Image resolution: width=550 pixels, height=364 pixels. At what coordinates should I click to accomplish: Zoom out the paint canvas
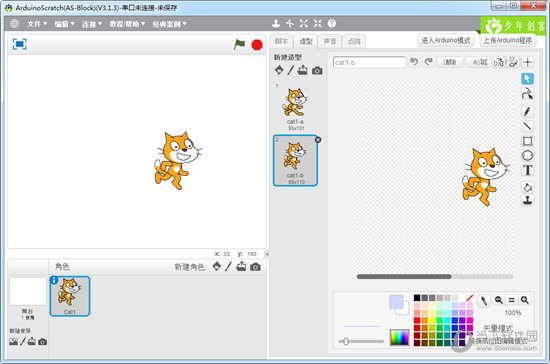pyautogui.click(x=498, y=300)
